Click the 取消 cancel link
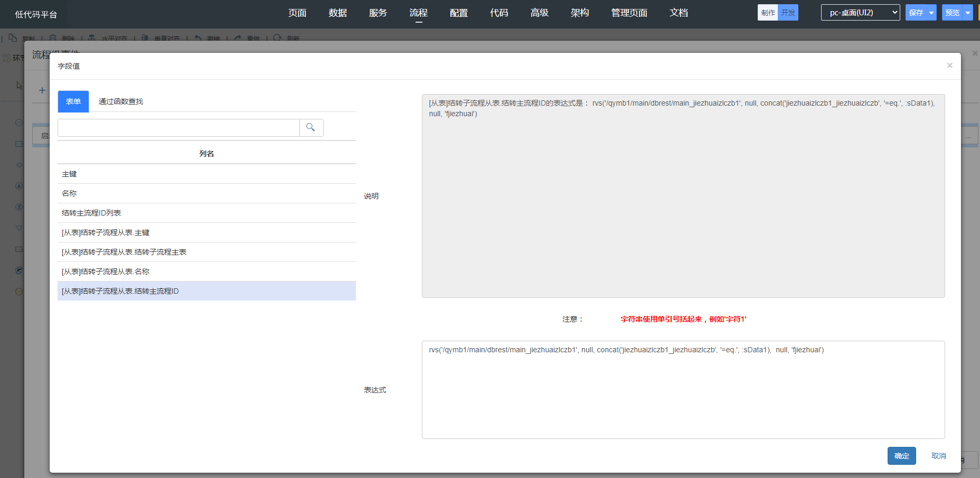Viewport: 980px width, 478px height. [x=938, y=456]
